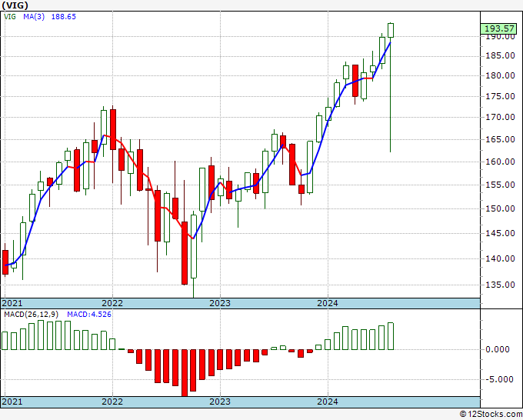Click the lowest red candlestick body in late 2022

tap(185, 253)
